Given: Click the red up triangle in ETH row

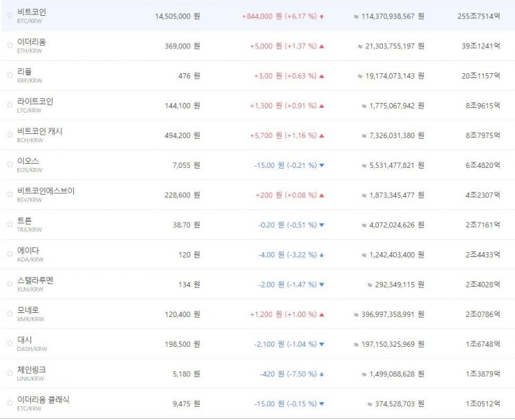Looking at the screenshot, I should [321, 46].
